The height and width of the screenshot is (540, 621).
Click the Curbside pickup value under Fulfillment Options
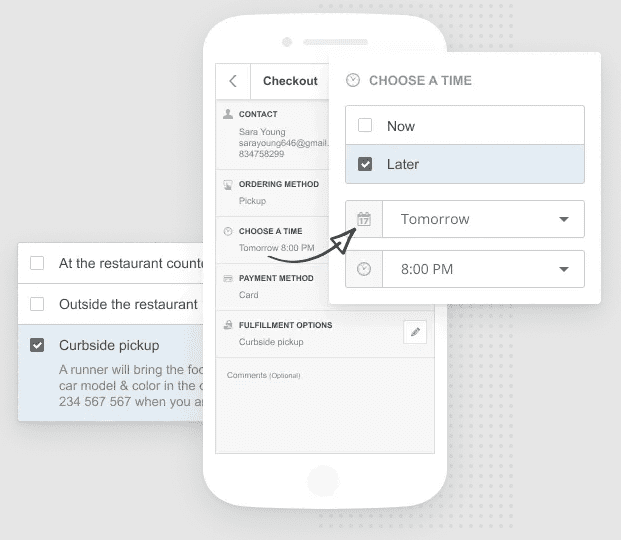[x=271, y=342]
